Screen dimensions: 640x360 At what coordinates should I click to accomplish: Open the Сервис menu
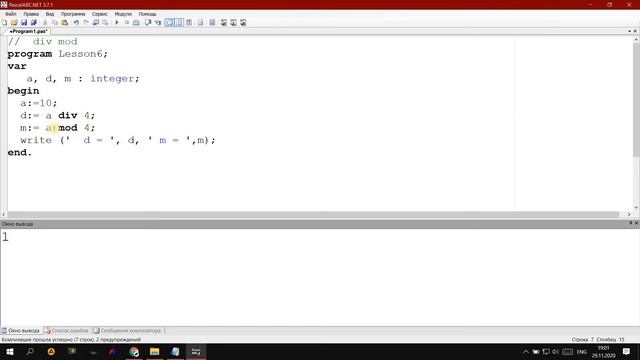[x=100, y=14]
